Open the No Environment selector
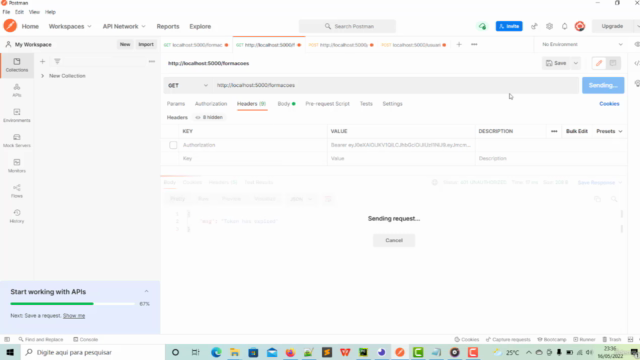Viewport: 640px width, 360px height. pos(582,44)
